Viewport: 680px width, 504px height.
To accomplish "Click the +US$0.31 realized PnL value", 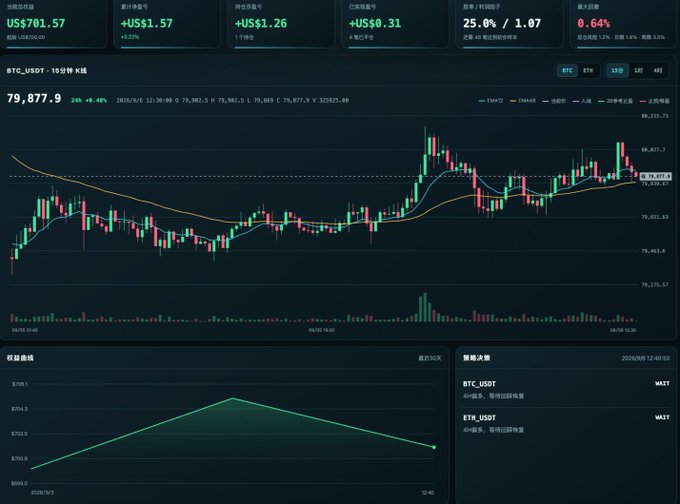I will pos(375,23).
